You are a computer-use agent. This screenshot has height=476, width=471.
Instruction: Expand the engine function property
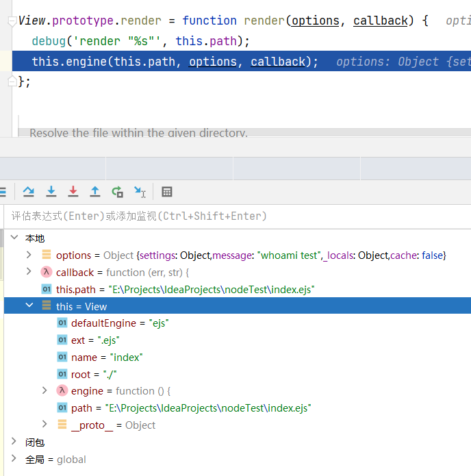coord(44,390)
